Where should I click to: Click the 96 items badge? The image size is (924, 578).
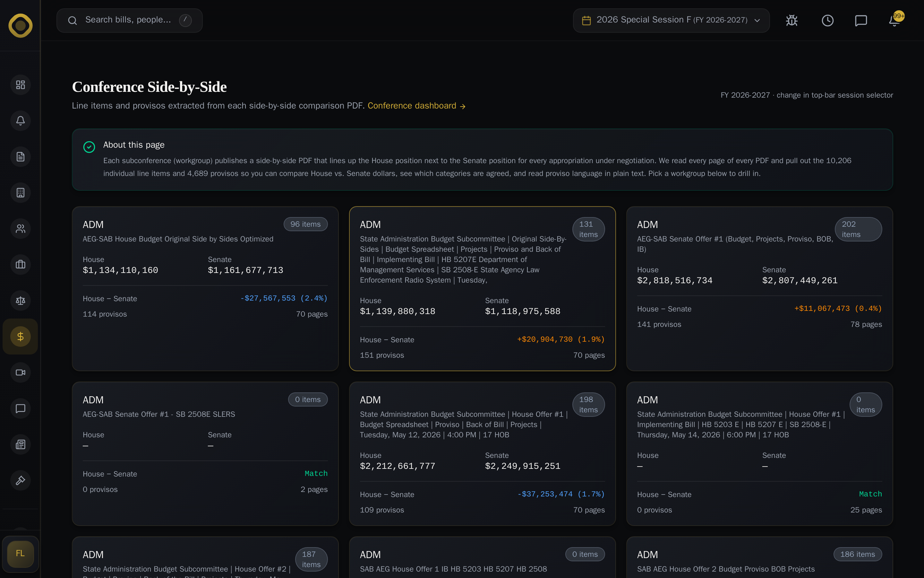(305, 224)
